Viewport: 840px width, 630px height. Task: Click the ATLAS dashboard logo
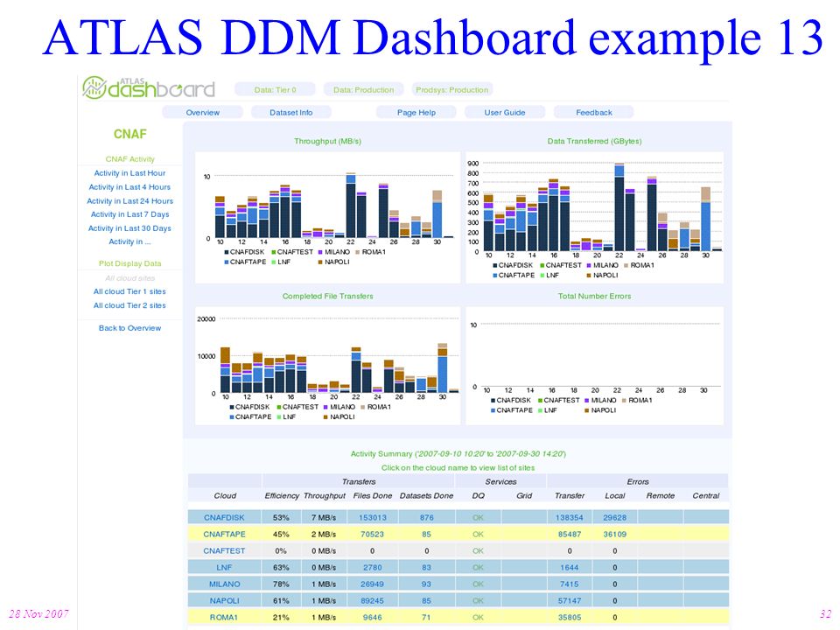point(149,87)
